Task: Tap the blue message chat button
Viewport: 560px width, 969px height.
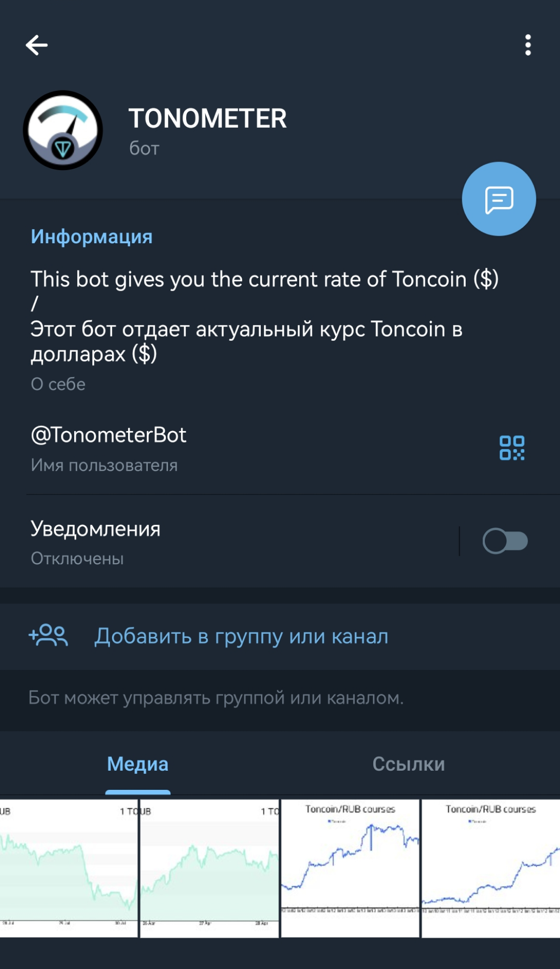Action: click(499, 199)
